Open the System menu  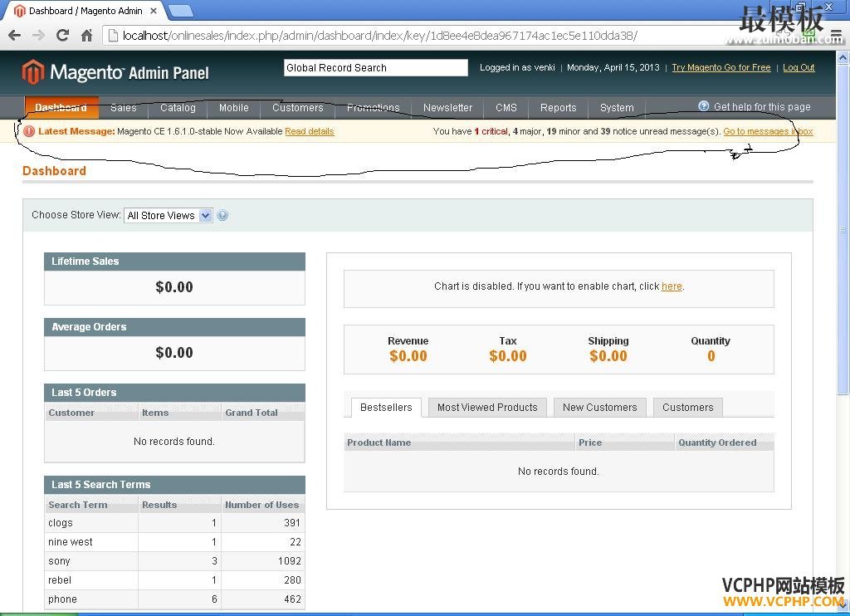click(617, 107)
